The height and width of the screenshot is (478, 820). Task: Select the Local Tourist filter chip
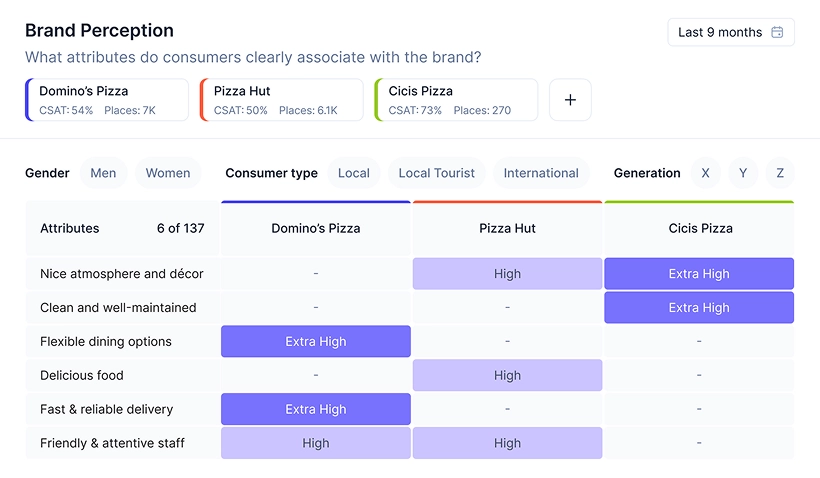(436, 173)
